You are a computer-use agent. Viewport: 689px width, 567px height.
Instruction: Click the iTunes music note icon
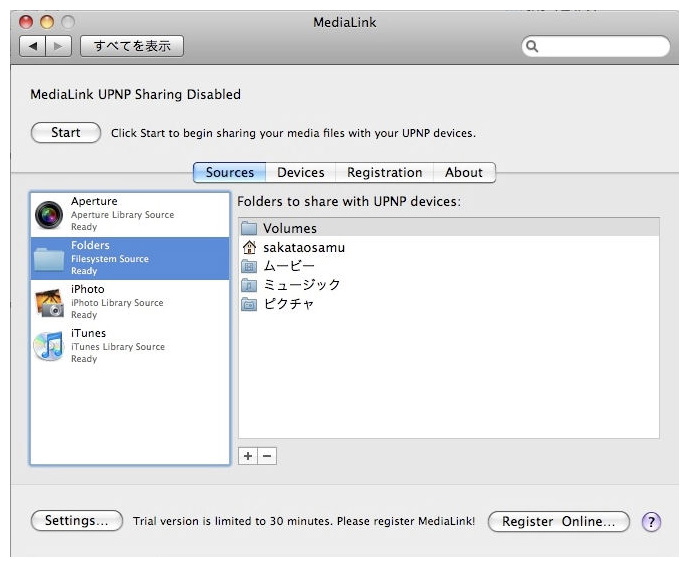point(49,346)
